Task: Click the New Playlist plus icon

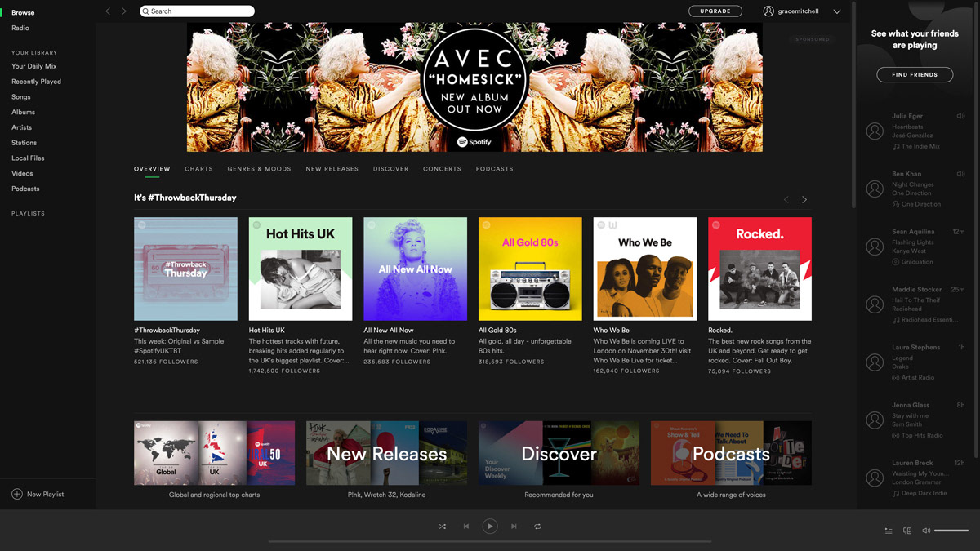Action: (16, 494)
